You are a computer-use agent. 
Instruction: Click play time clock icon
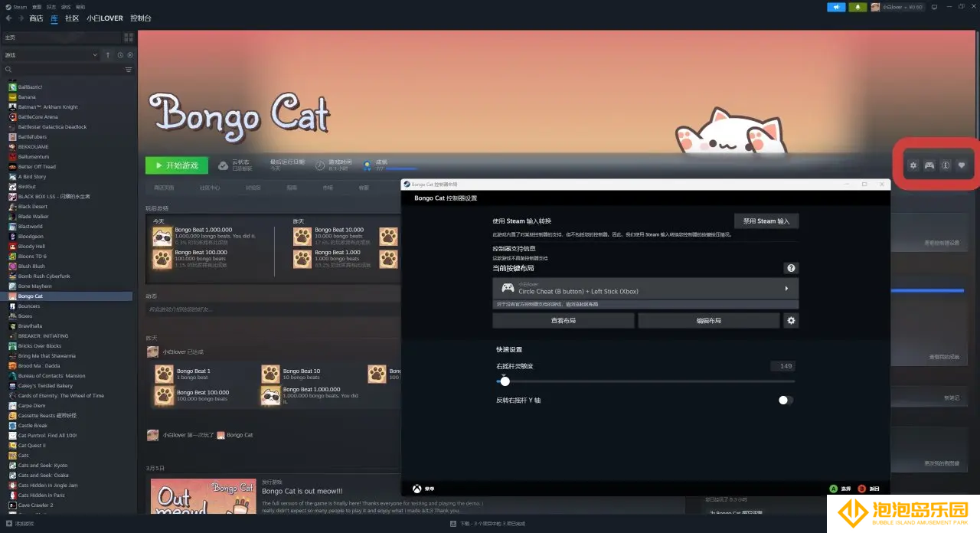pos(320,165)
